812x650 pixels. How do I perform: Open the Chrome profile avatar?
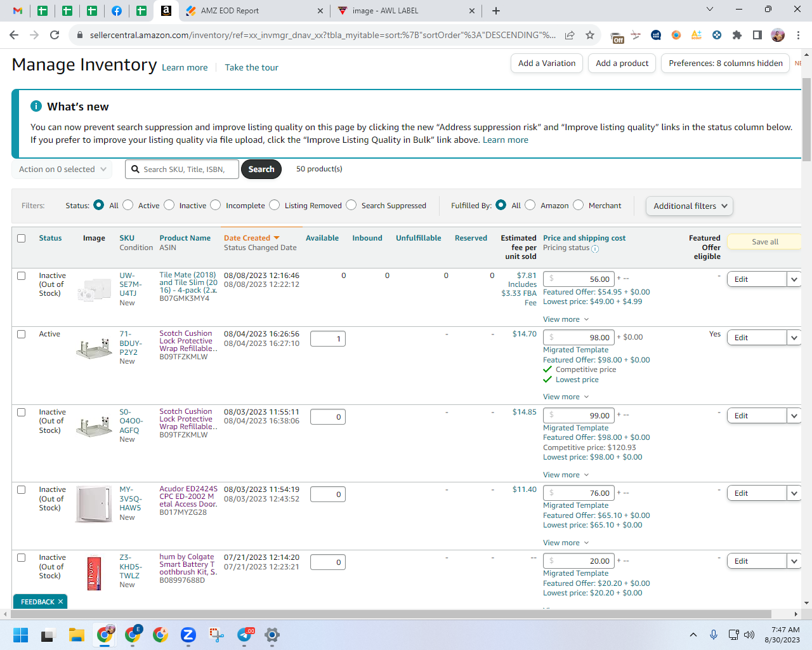(x=778, y=35)
